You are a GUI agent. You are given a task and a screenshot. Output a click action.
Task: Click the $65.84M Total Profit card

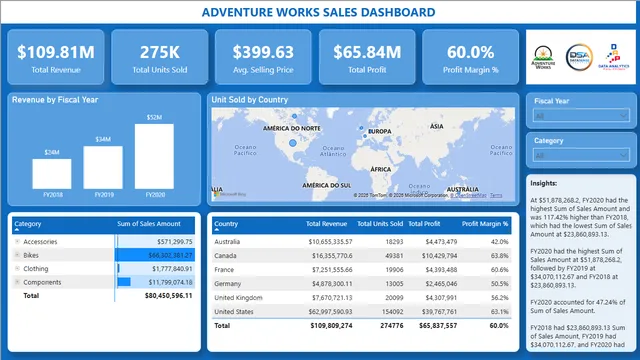pyautogui.click(x=367, y=57)
